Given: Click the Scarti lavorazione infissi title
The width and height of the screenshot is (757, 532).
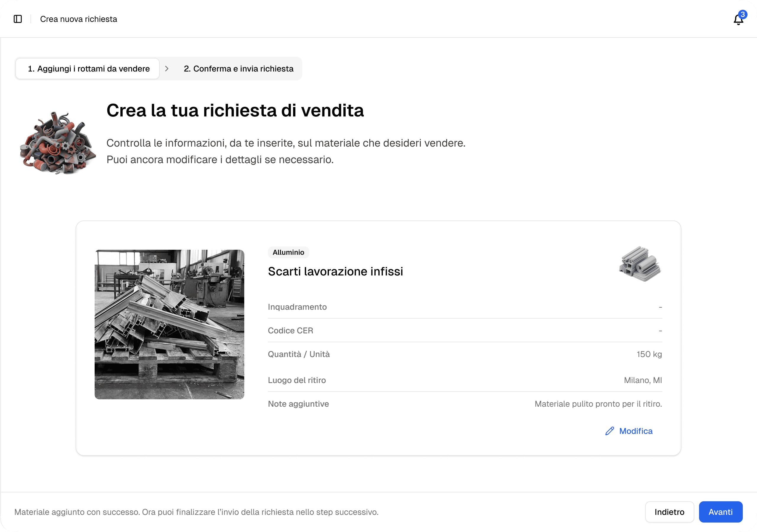Looking at the screenshot, I should tap(335, 271).
